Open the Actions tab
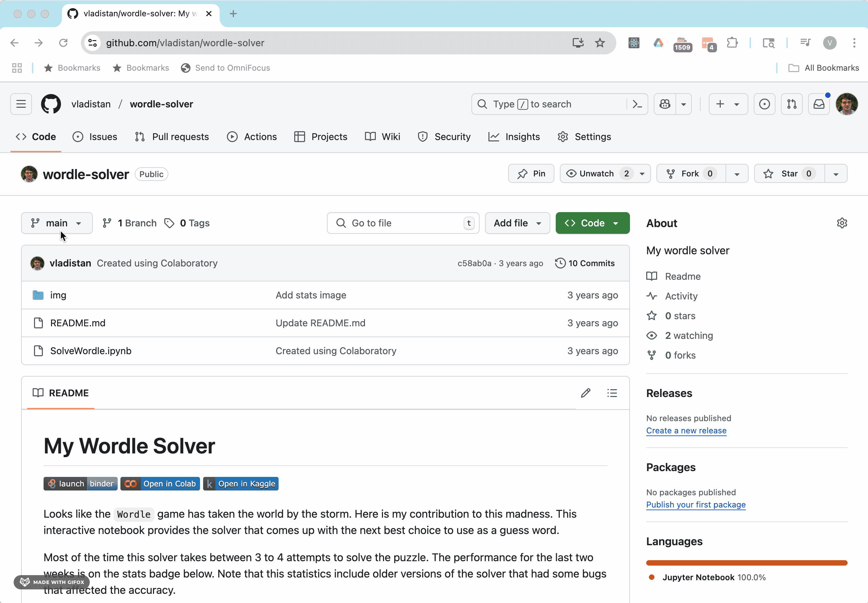868x603 pixels. [252, 137]
